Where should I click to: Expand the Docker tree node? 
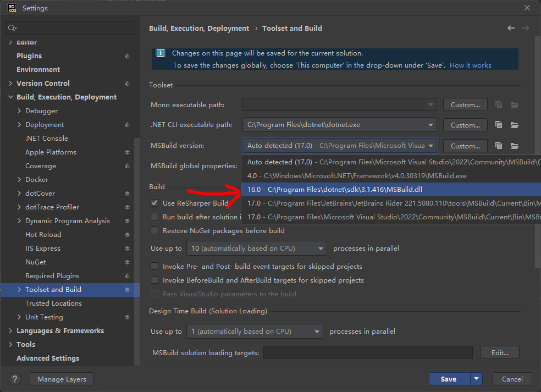tap(19, 179)
